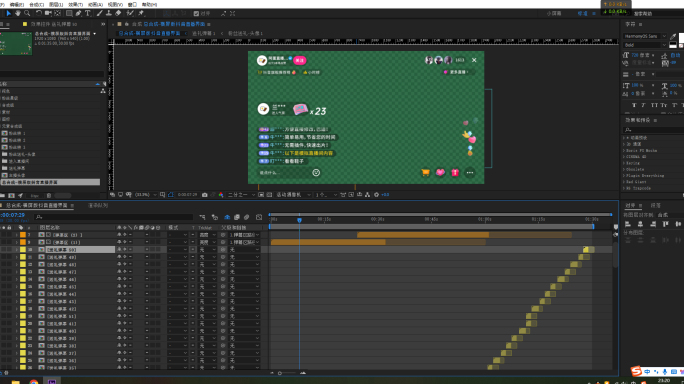Select the Pen tool
The width and height of the screenshot is (684, 384).
tap(79, 14)
